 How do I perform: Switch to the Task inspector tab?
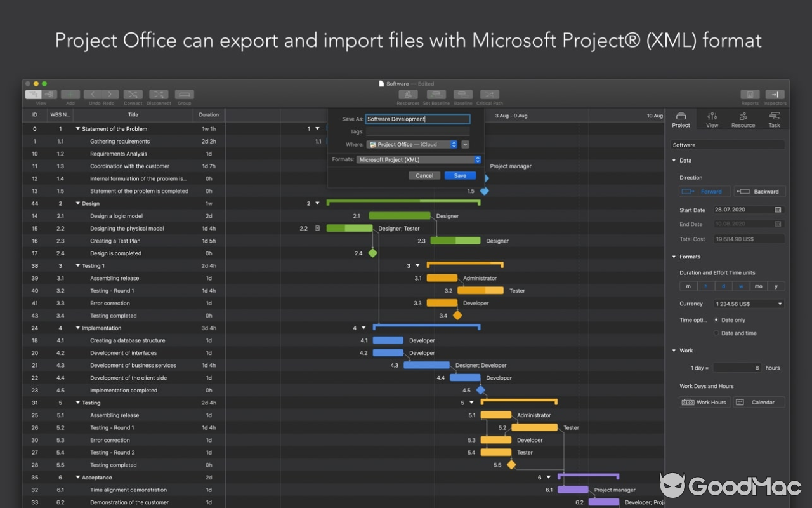[x=774, y=119]
